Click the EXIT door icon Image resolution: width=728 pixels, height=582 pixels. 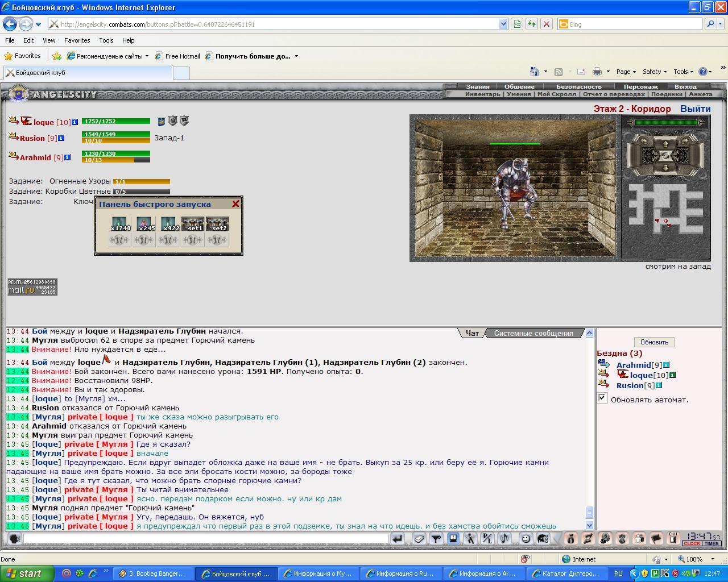[673, 538]
